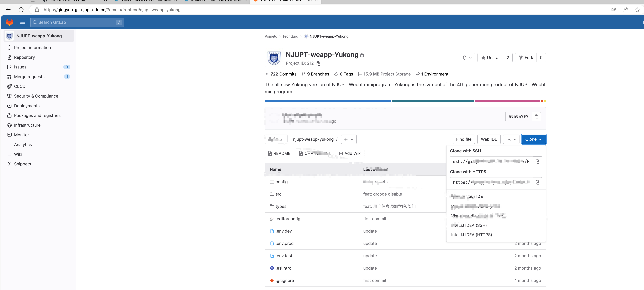Click the Web IDE button
Viewport: 644px width, 290px height.
(489, 139)
